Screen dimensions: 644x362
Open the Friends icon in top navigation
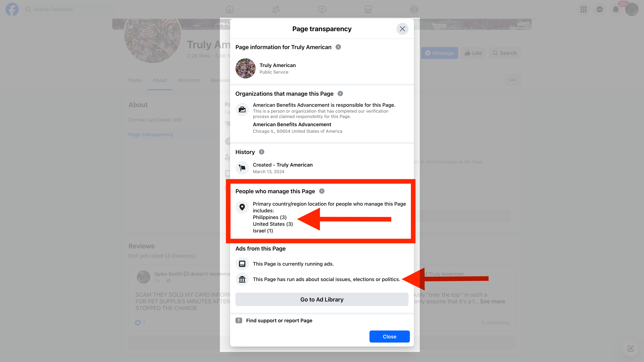(x=276, y=10)
